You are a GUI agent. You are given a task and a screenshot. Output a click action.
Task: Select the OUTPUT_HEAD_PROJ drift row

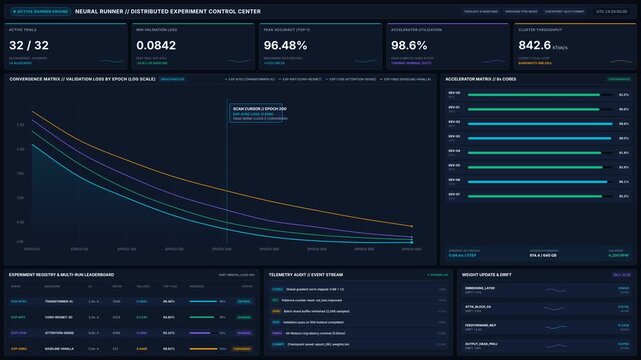click(x=547, y=346)
